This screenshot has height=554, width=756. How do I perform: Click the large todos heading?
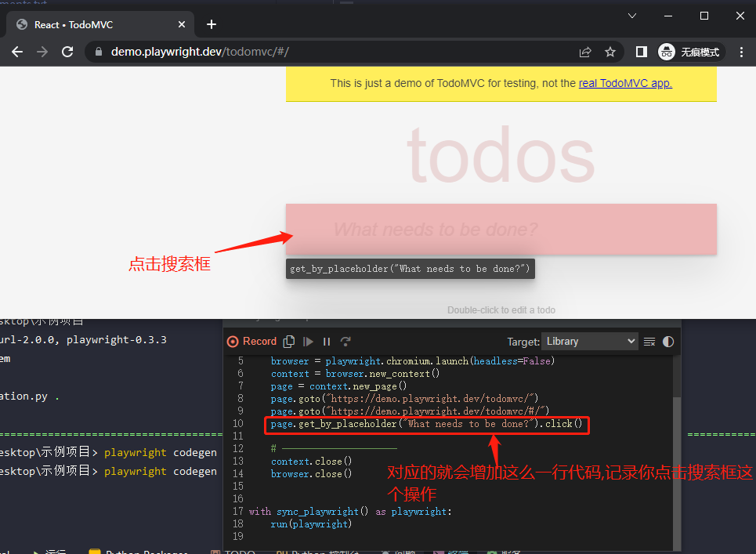click(x=501, y=155)
